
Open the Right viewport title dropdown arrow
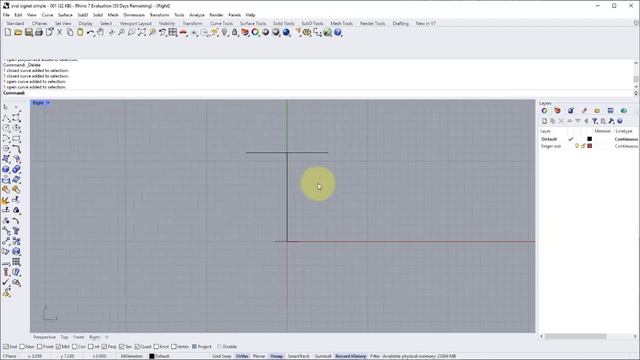pyautogui.click(x=48, y=103)
